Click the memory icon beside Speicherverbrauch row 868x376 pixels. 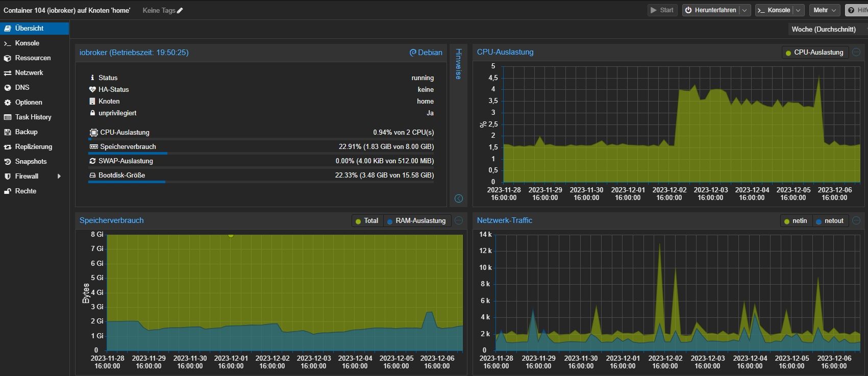[x=93, y=146]
